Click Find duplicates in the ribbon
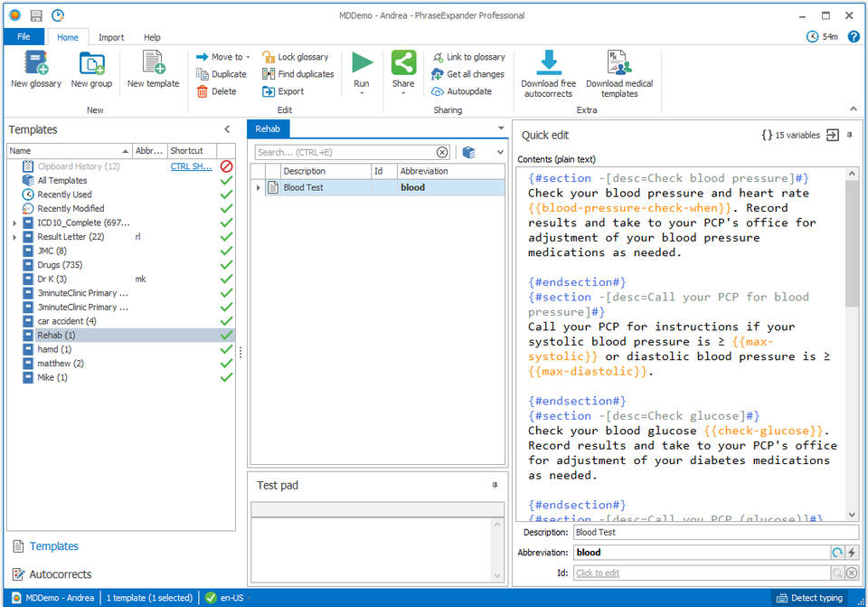 [297, 74]
